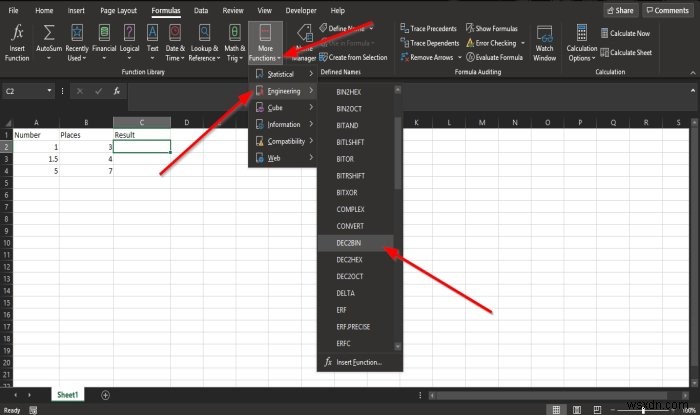Open the Insert ribbon tab
The width and height of the screenshot is (700, 415).
coord(76,10)
